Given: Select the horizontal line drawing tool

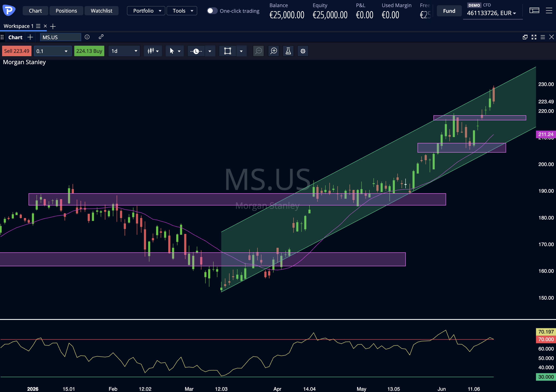Looking at the screenshot, I should click(x=196, y=51).
